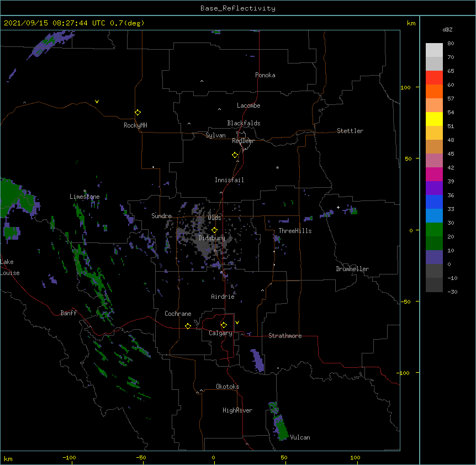
Task: Click the Base_Reflectivity title
Action: pyautogui.click(x=238, y=8)
